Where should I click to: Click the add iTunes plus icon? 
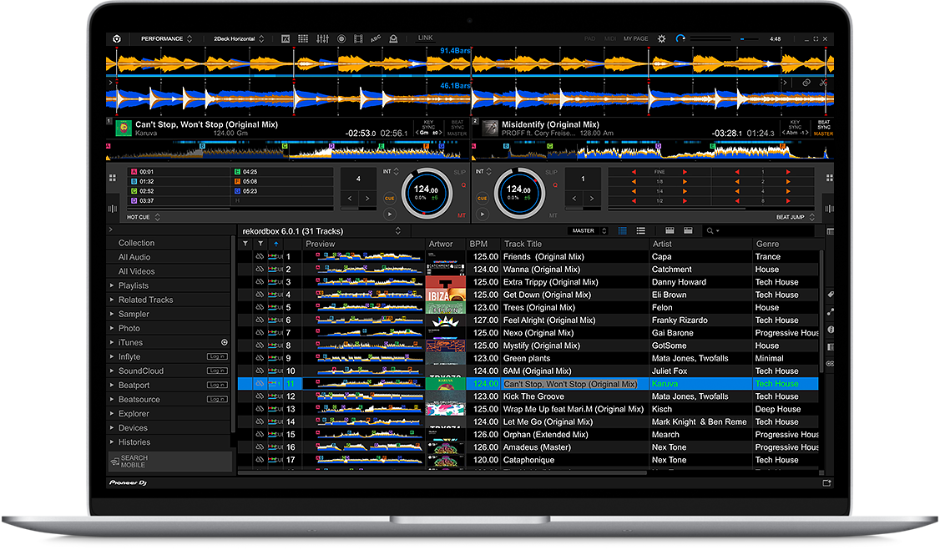point(225,342)
